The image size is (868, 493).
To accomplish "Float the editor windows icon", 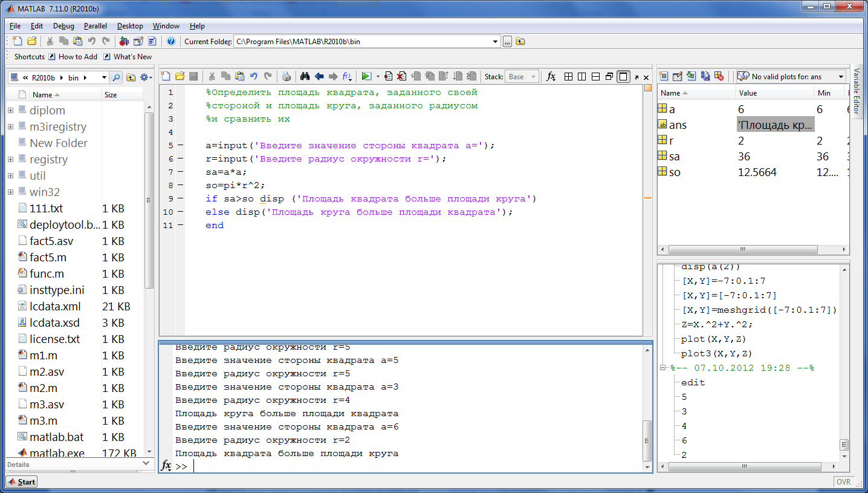I will 609,76.
